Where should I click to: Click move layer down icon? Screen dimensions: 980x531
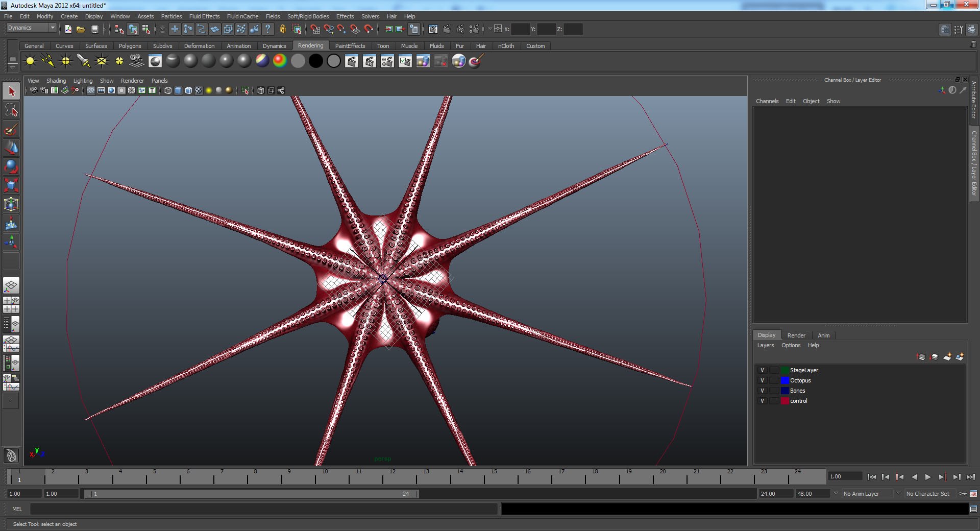934,357
